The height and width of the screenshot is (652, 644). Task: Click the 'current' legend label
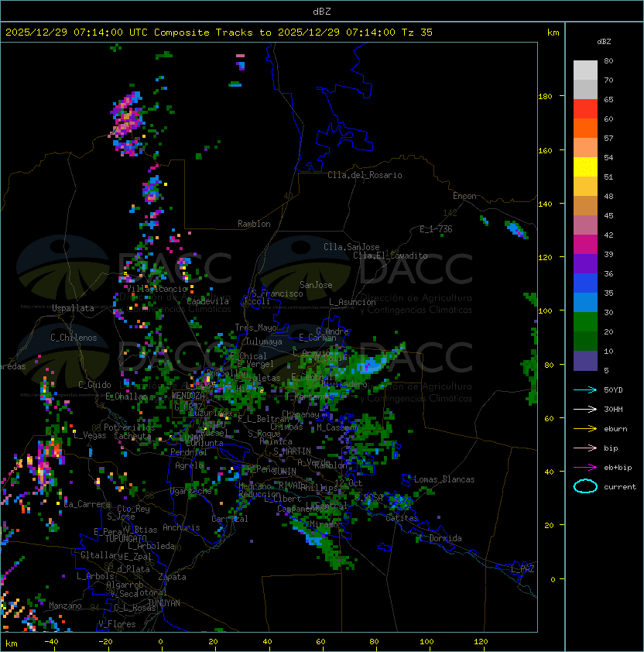coord(620,487)
